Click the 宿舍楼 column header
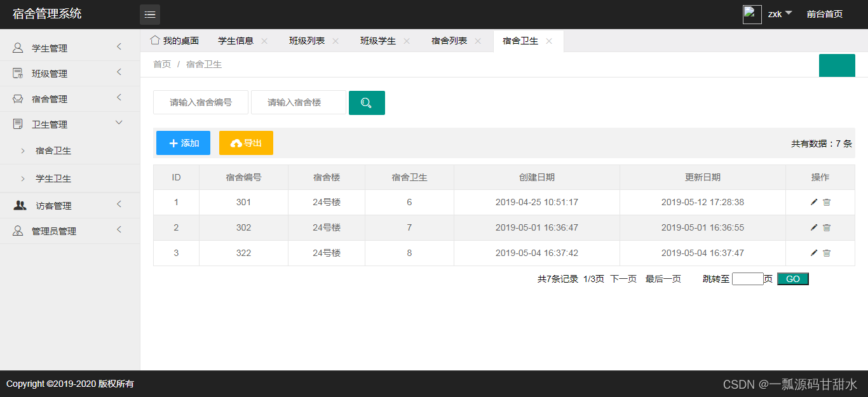Viewport: 868px width, 397px height. [x=327, y=177]
